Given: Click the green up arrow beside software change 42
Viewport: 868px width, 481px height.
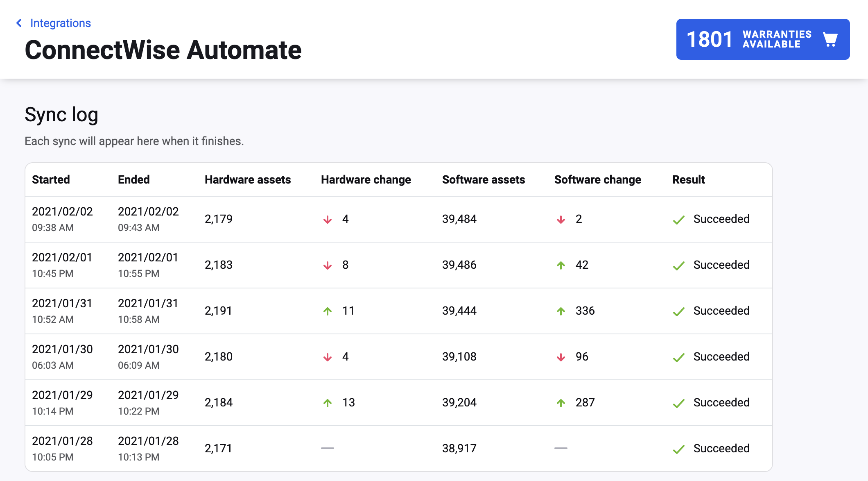Looking at the screenshot, I should point(561,265).
